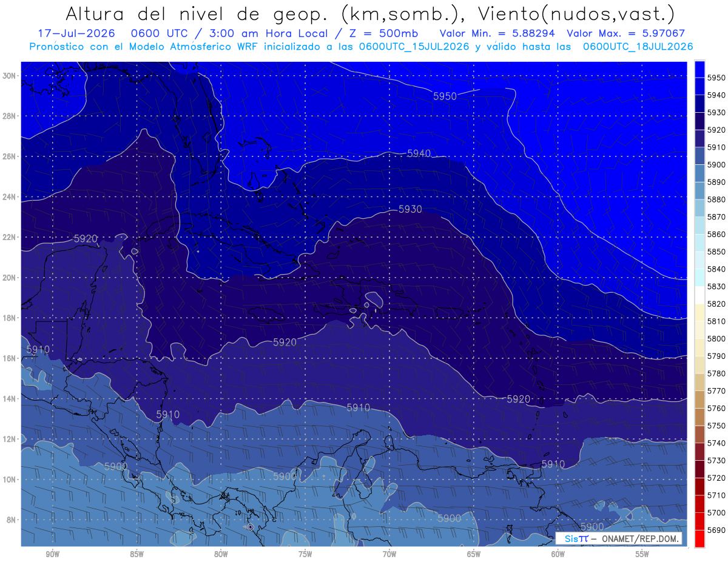Click the 90W longitude axis label

[52, 554]
